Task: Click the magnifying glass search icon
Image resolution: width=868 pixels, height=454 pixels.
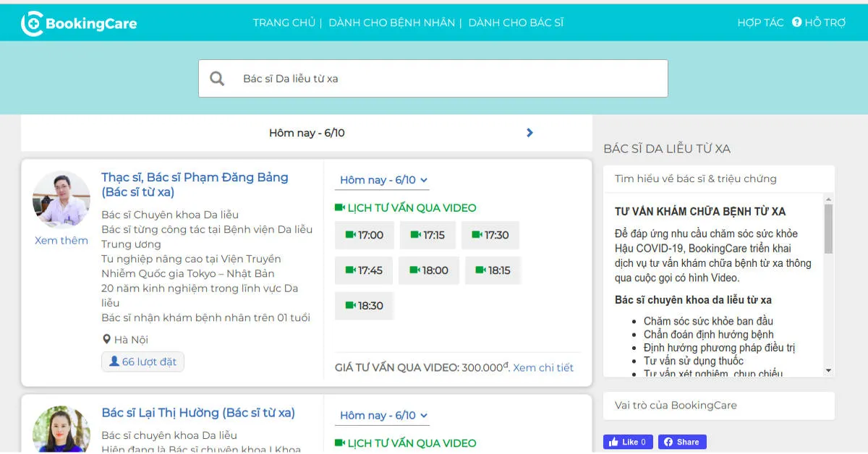Action: (216, 77)
